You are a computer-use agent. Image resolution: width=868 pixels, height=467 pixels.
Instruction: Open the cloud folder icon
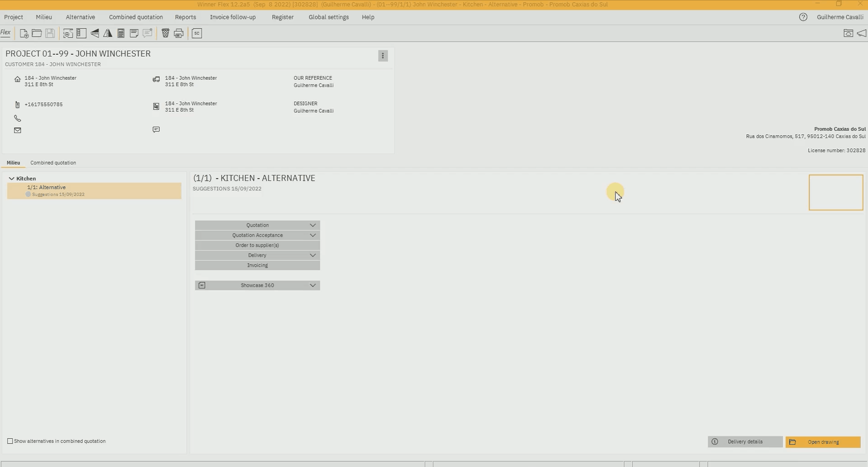848,33
